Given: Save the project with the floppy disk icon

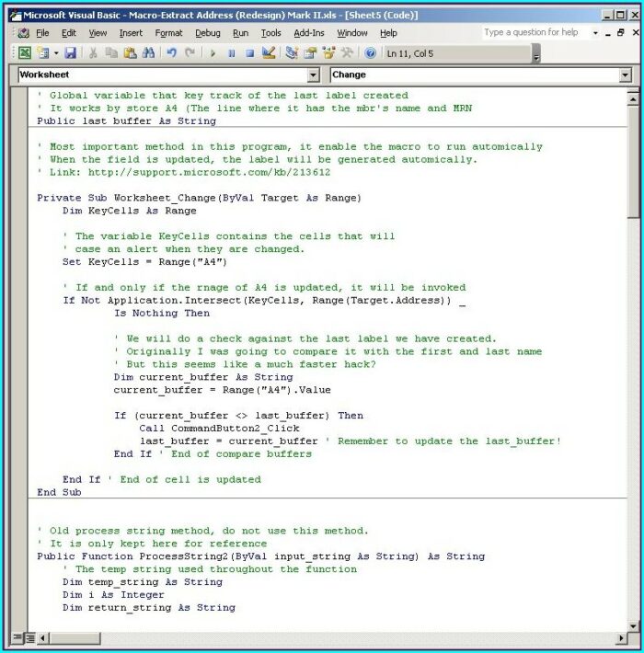Looking at the screenshot, I should (71, 53).
